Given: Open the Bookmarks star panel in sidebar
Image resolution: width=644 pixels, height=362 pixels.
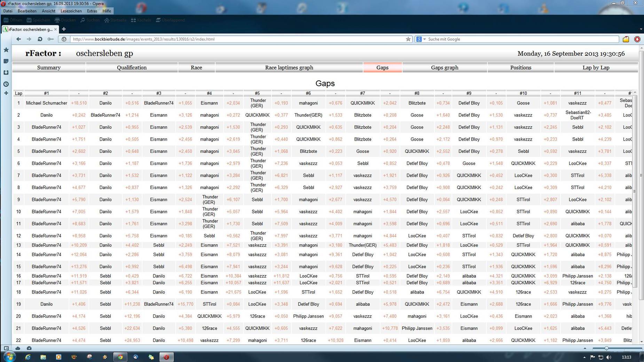Looking at the screenshot, I should pyautogui.click(x=6, y=50).
